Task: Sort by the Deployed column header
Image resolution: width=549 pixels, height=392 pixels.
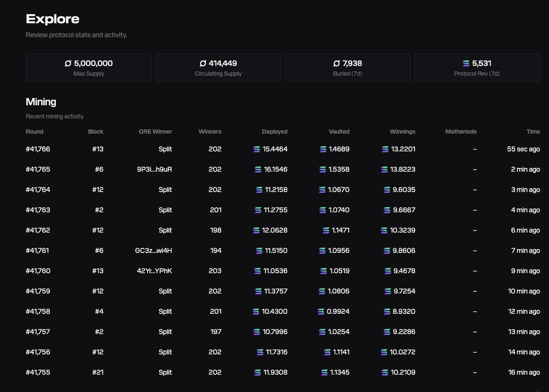Action: [x=274, y=131]
